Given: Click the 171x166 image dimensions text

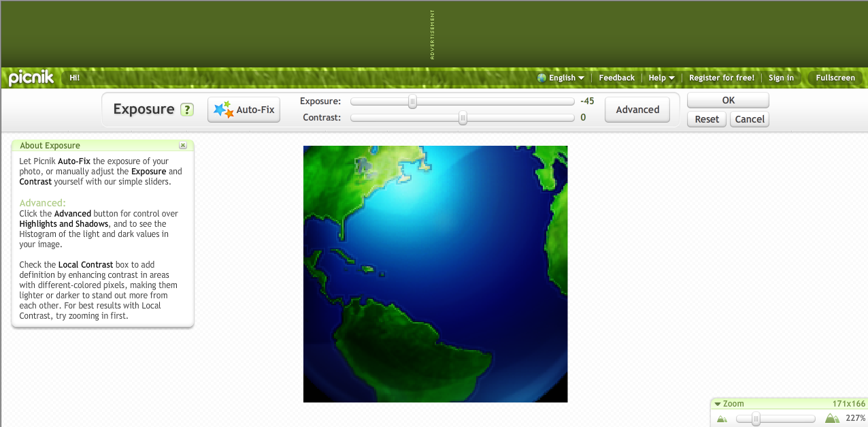Looking at the screenshot, I should (849, 404).
